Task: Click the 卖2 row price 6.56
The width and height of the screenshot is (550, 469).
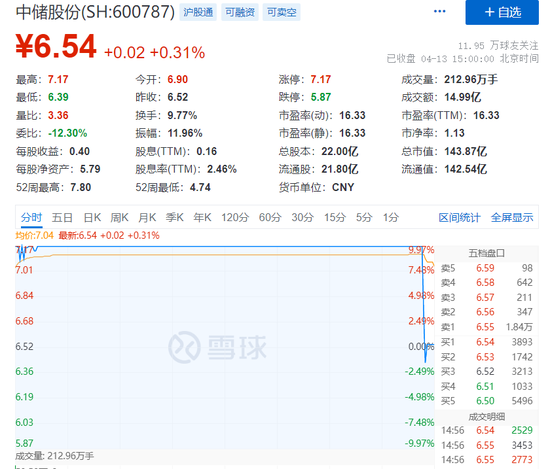Action: pyautogui.click(x=485, y=312)
